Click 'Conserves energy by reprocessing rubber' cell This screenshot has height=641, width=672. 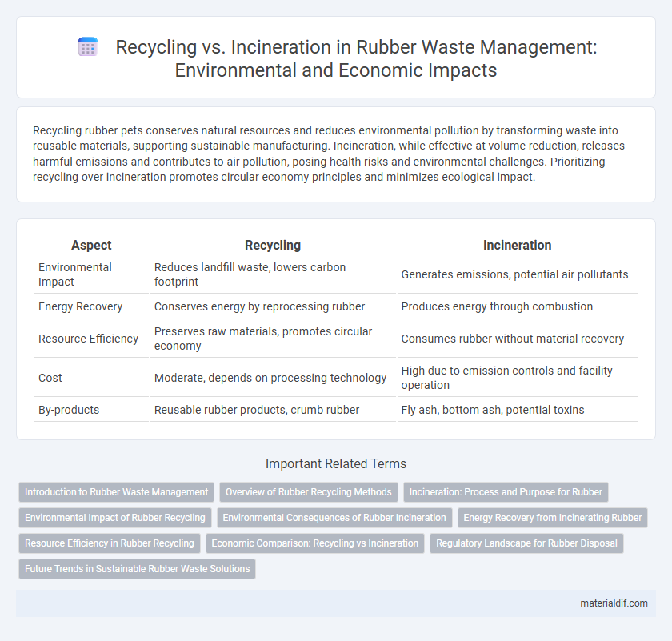coord(273,306)
